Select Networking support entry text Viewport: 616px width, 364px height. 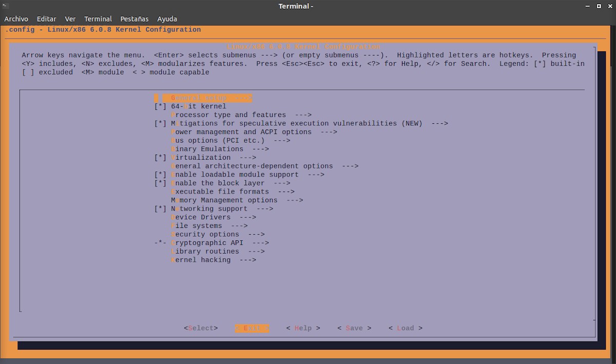pyautogui.click(x=209, y=209)
